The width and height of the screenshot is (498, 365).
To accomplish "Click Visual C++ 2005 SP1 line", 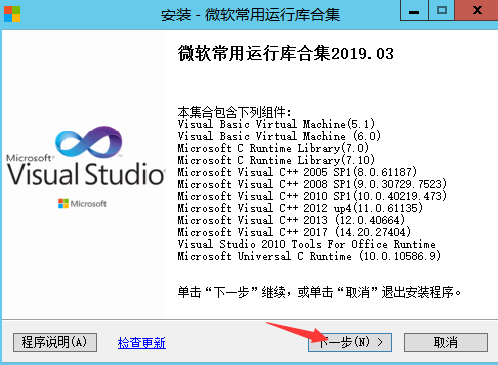I will click(297, 172).
